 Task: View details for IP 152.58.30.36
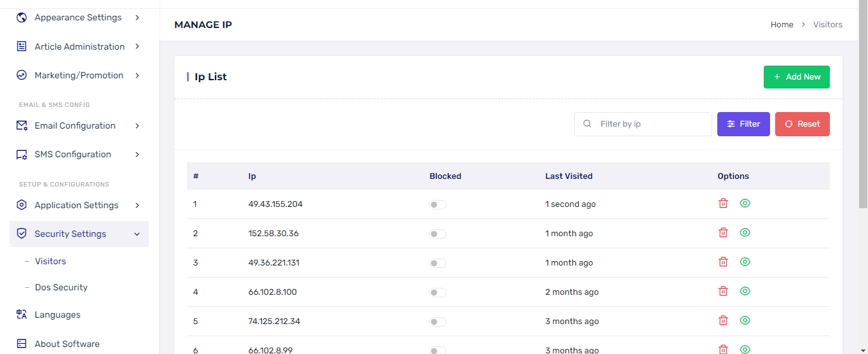click(745, 232)
